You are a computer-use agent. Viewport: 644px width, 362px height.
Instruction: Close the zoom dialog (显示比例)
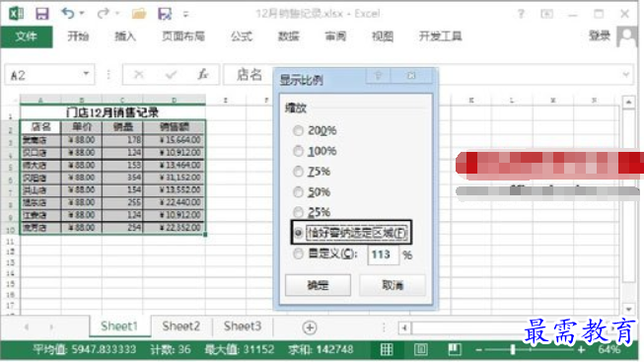pos(411,76)
